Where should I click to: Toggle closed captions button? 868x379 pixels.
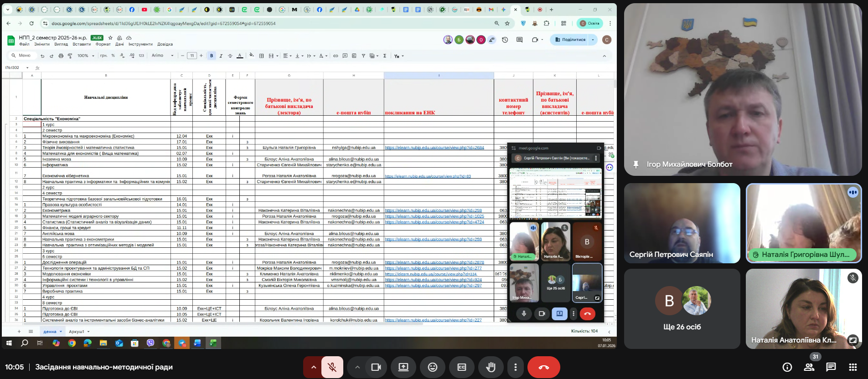pyautogui.click(x=461, y=367)
